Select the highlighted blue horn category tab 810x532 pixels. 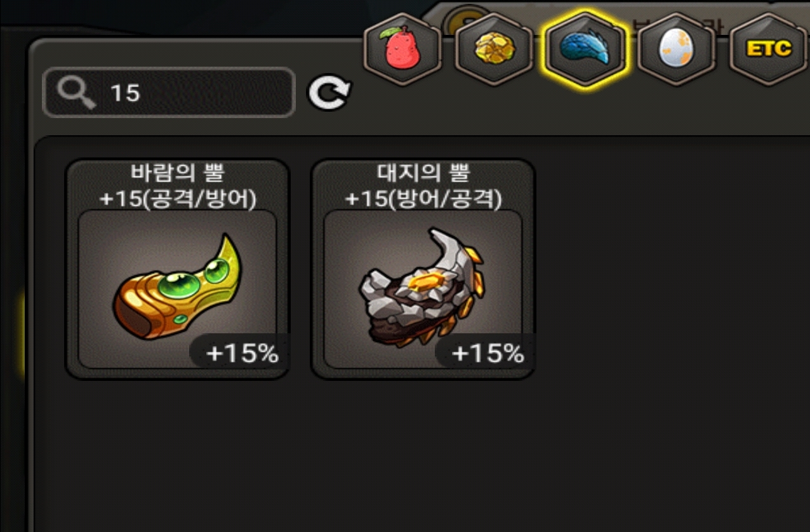[x=585, y=48]
